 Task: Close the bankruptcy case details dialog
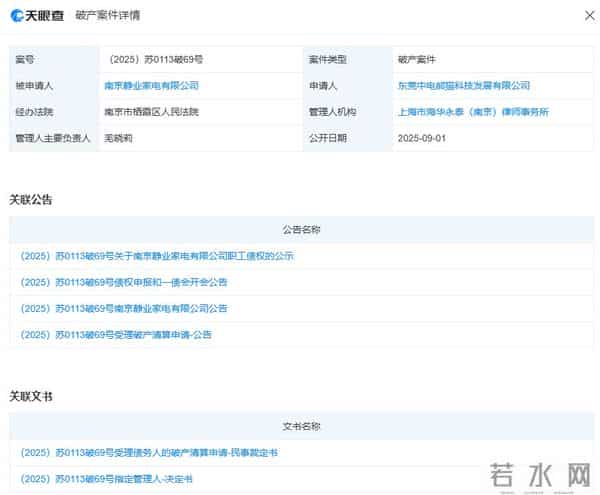click(x=589, y=16)
